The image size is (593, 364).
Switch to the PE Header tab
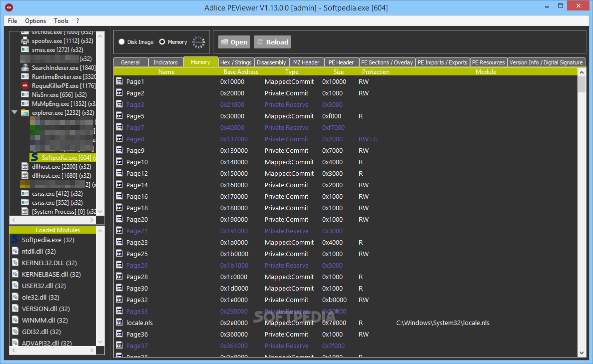(x=341, y=62)
